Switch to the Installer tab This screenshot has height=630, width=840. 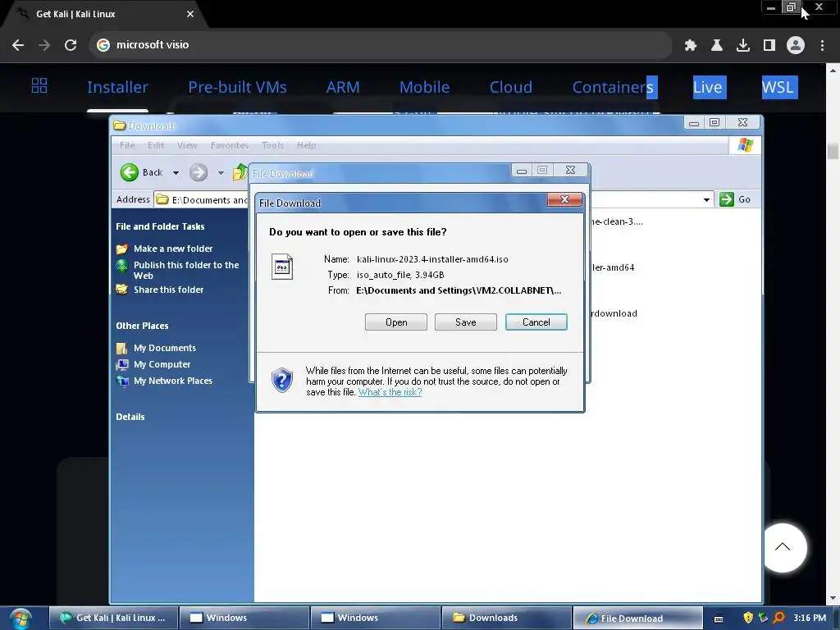117,87
